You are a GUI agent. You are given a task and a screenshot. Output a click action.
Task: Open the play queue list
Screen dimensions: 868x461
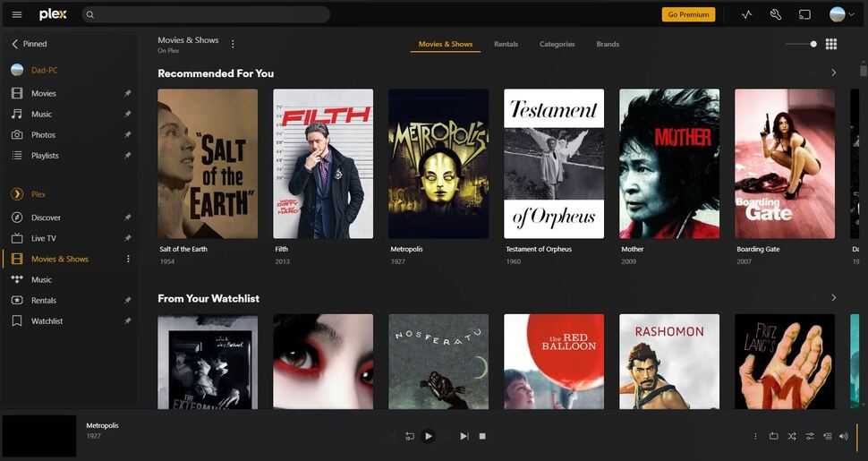click(x=827, y=436)
